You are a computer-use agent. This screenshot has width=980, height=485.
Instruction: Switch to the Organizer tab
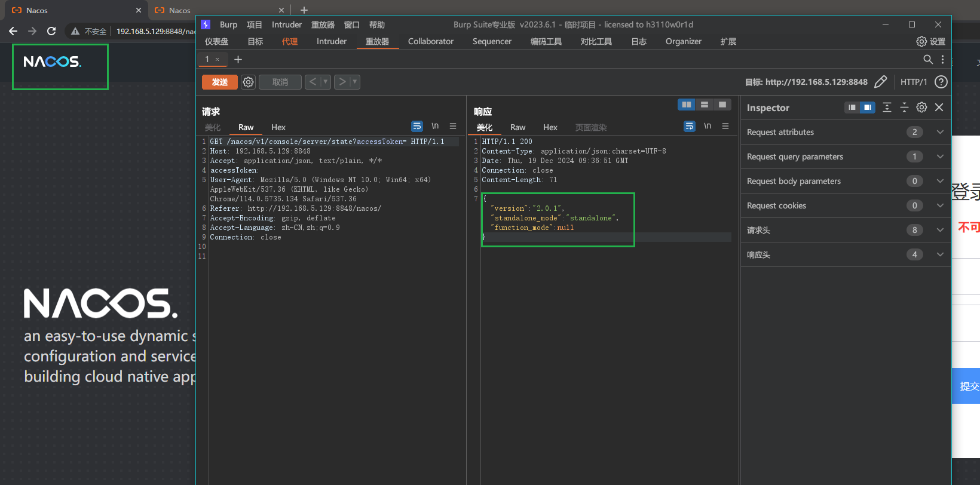pyautogui.click(x=684, y=41)
